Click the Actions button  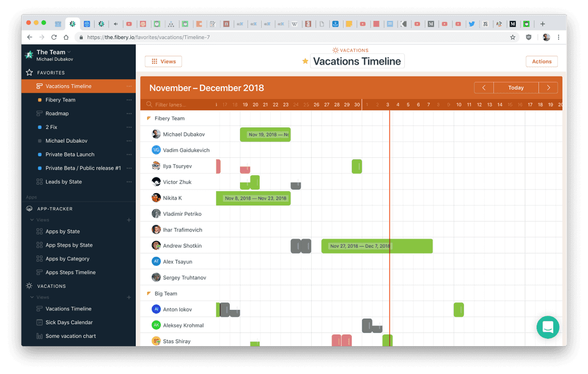coord(541,61)
